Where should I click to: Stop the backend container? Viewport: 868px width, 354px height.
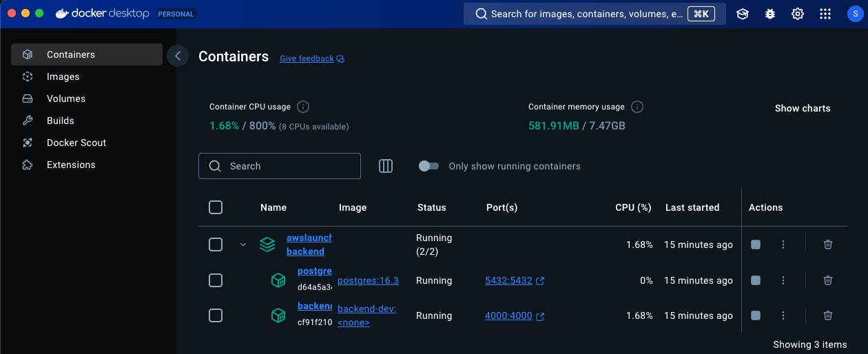(756, 315)
